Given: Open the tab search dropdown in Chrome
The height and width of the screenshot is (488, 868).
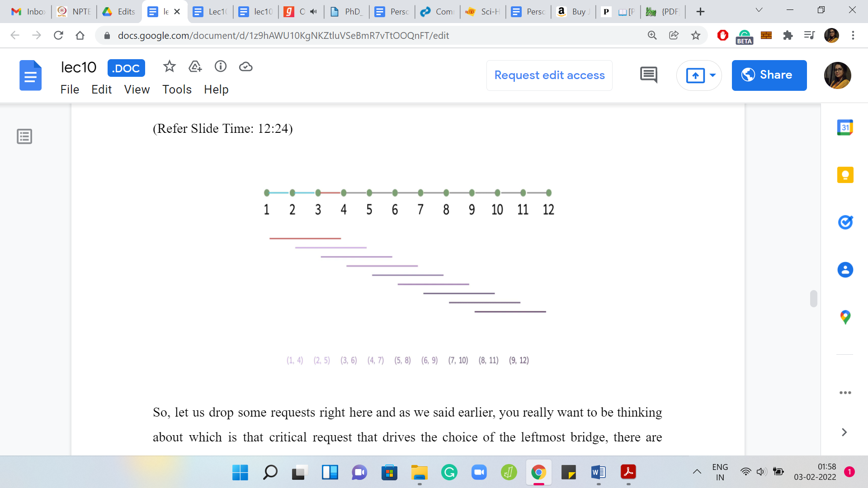Looking at the screenshot, I should point(759,10).
